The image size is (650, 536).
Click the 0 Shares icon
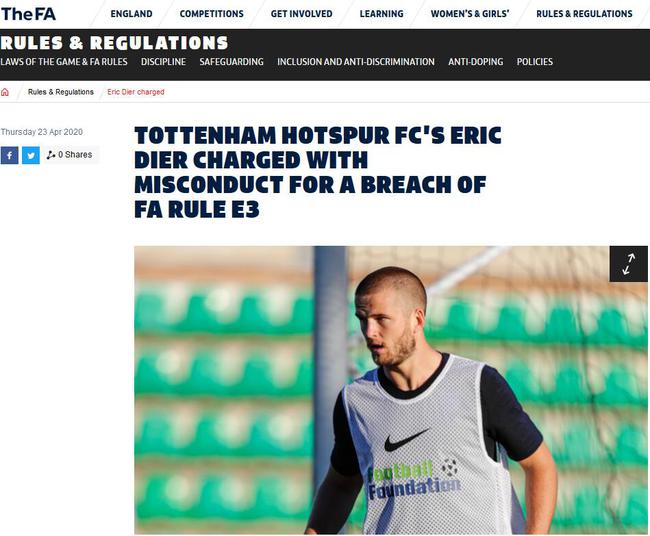coord(51,155)
